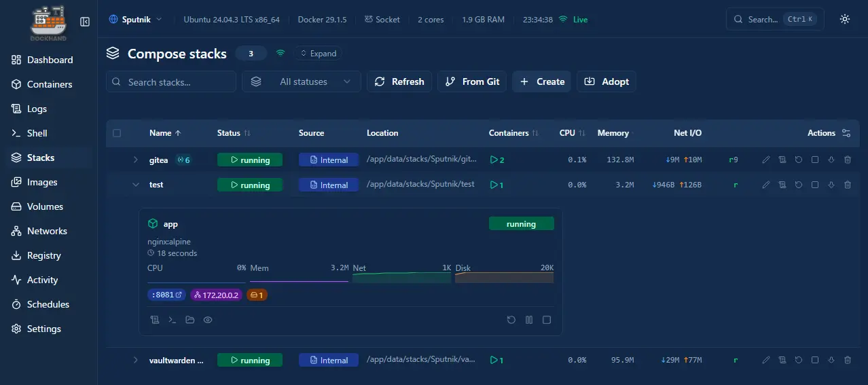Toggle the select-all checkbox in table header
The image size is (868, 385).
tap(117, 133)
